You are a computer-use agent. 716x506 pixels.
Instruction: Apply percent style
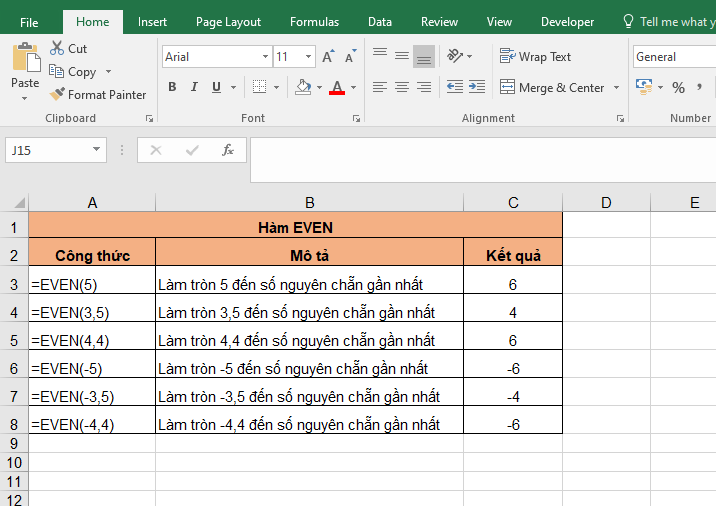[678, 87]
